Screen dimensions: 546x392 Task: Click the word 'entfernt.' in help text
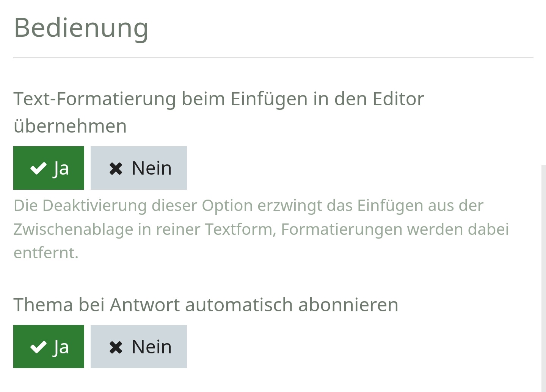46,253
